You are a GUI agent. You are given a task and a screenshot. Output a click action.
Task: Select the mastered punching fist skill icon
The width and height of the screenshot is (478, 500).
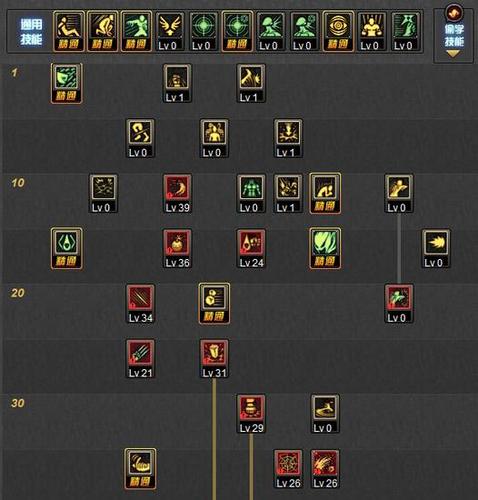[140, 469]
